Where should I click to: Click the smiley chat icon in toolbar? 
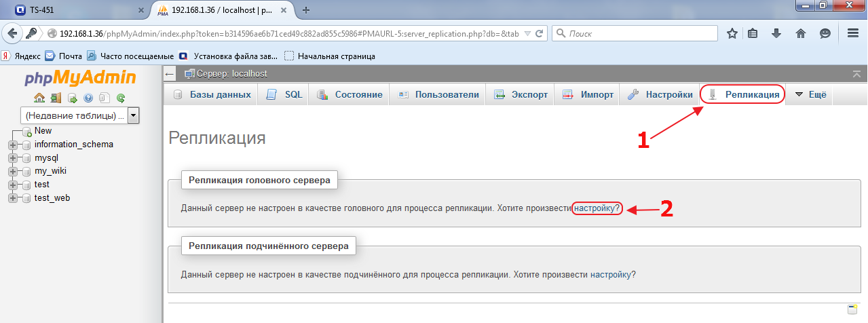pos(825,33)
